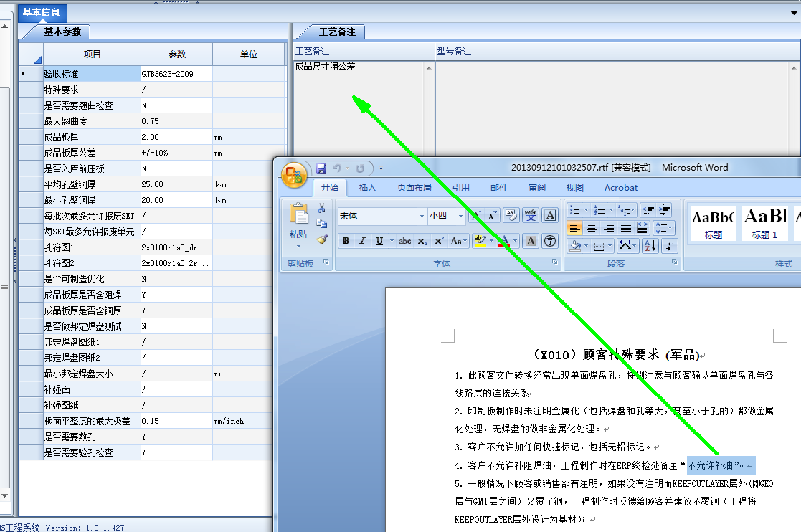Open the 视图 ribbon tab

[x=574, y=188]
